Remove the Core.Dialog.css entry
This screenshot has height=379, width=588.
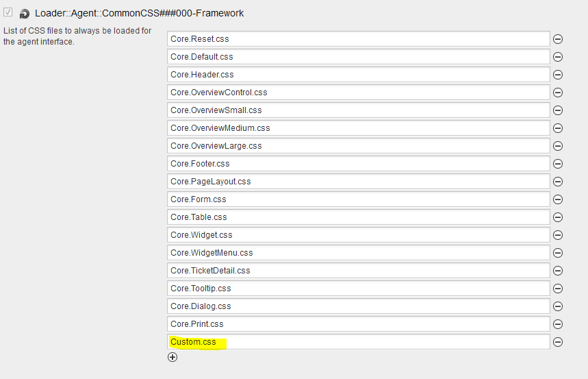click(558, 306)
